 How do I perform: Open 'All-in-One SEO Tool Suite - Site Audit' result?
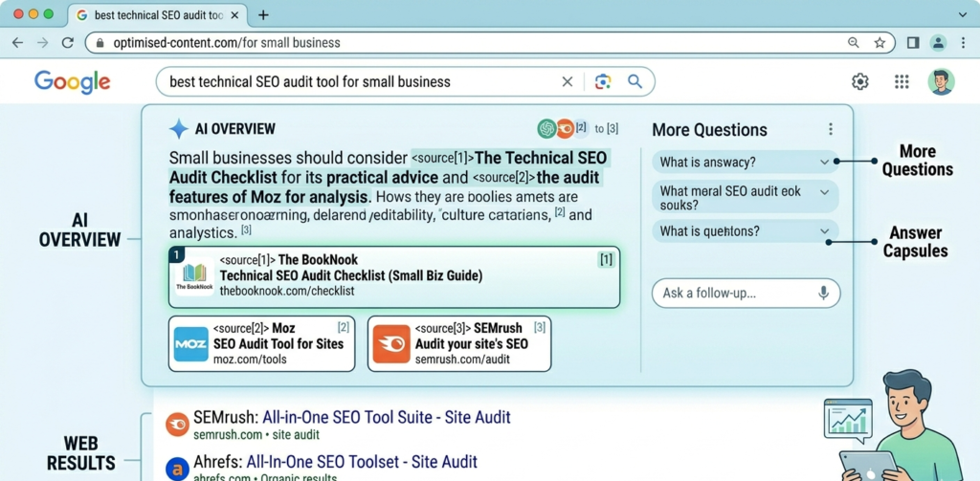click(x=387, y=417)
